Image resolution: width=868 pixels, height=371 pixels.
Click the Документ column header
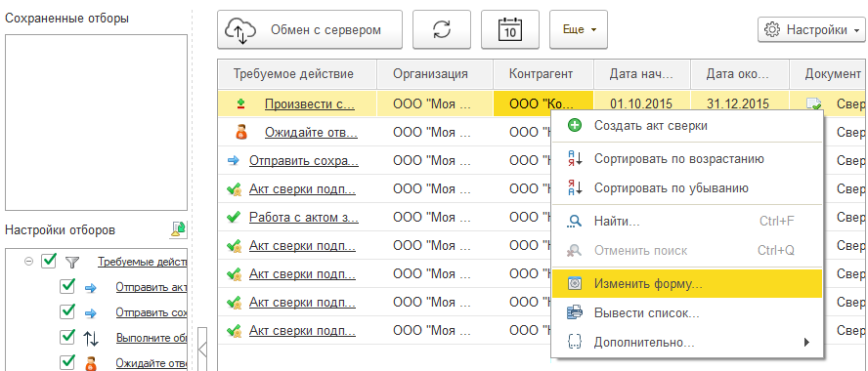(x=829, y=74)
